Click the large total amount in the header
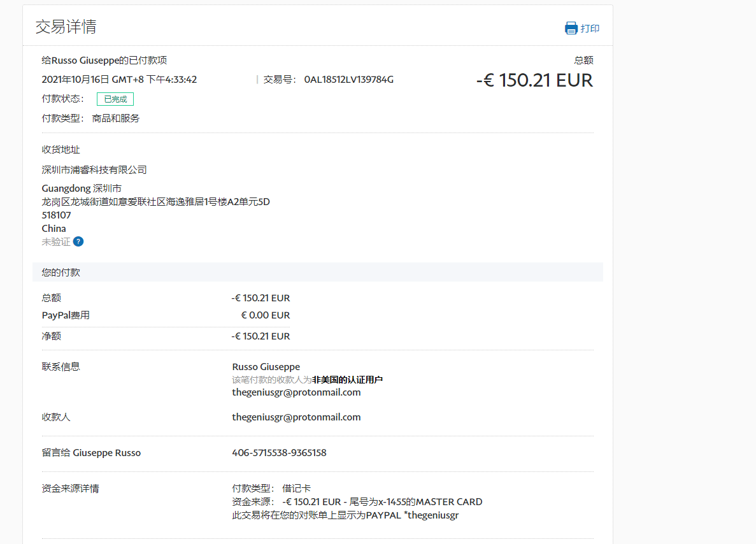The image size is (756, 544). (x=534, y=80)
